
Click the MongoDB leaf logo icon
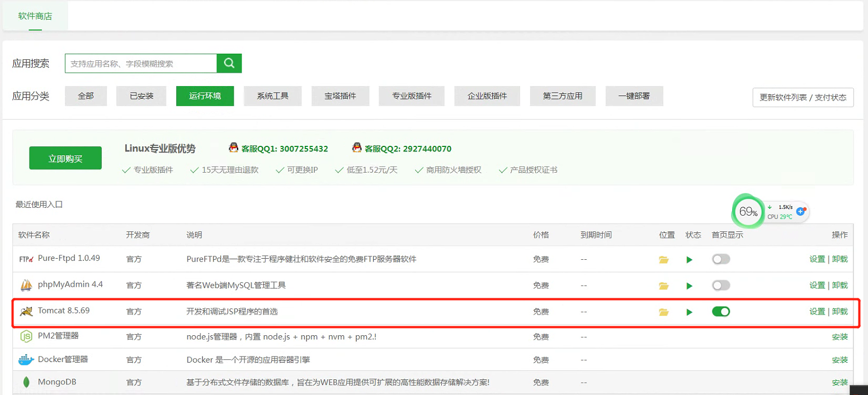pyautogui.click(x=26, y=383)
